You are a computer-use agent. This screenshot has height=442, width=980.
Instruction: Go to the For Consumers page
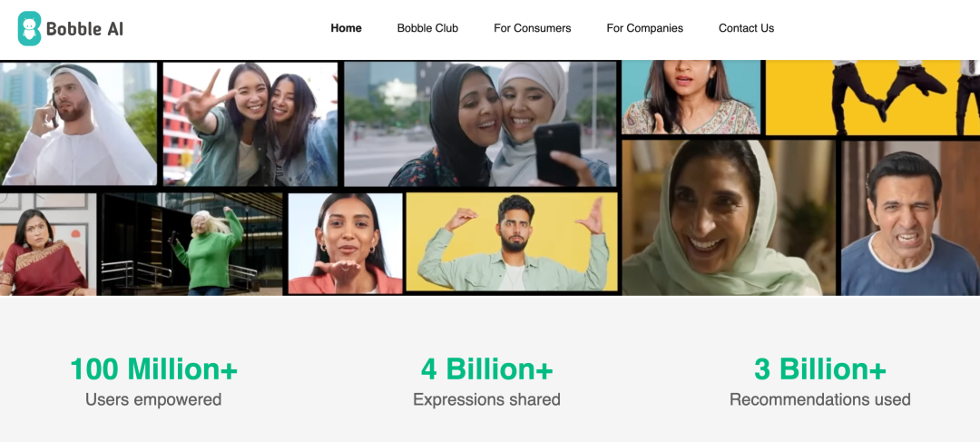(x=533, y=28)
